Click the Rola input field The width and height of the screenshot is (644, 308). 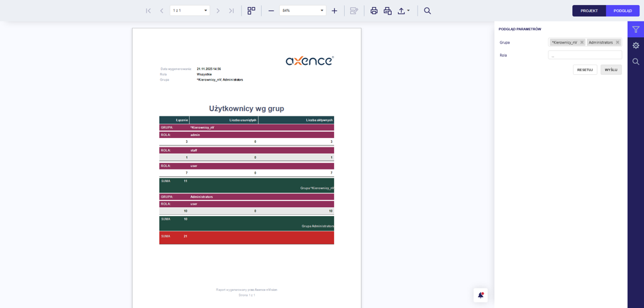(585, 55)
